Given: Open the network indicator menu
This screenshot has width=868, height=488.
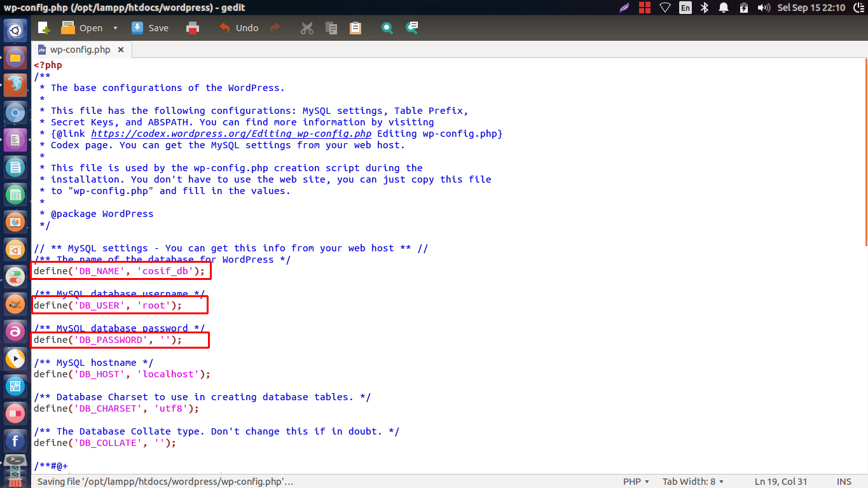Looking at the screenshot, I should pyautogui.click(x=666, y=8).
